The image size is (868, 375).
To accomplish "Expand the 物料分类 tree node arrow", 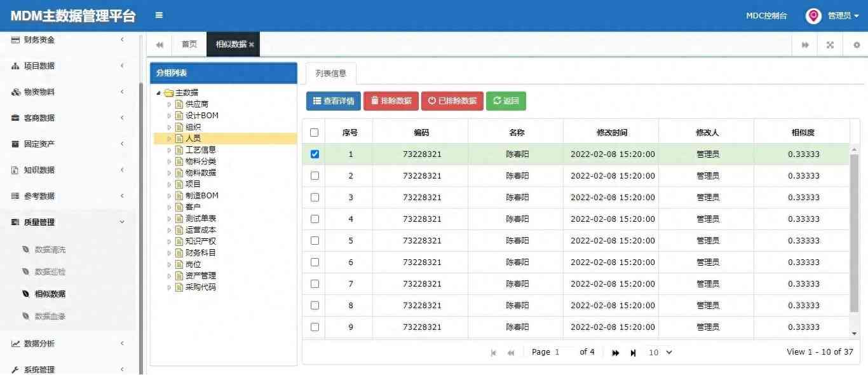I will pos(169,161).
